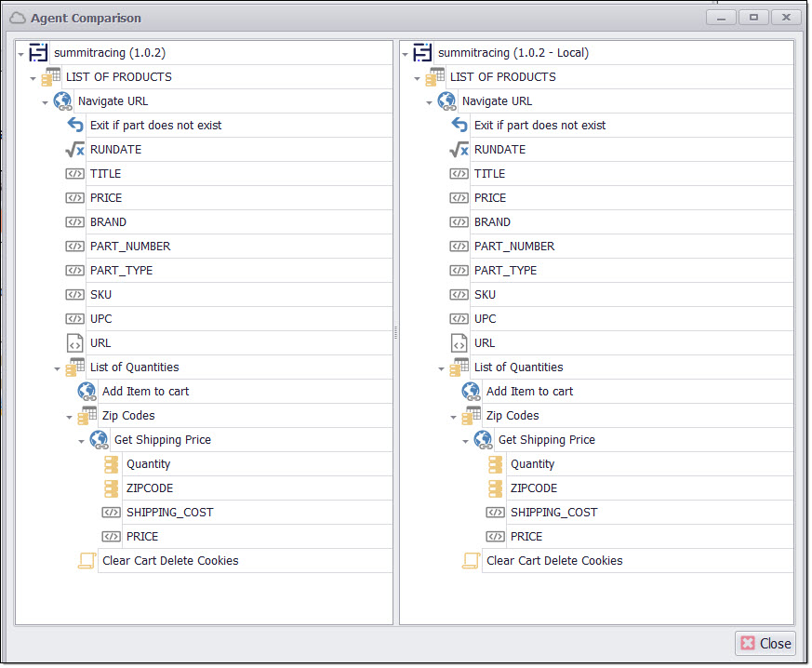The height and width of the screenshot is (668, 812).
Task: Click the ZIPCODE data icon in right panel
Action: coord(496,488)
